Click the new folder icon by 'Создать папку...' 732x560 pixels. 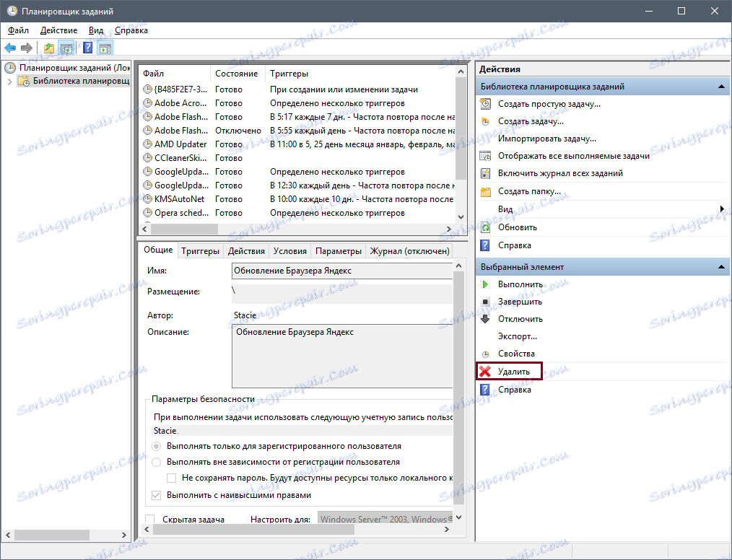click(486, 191)
